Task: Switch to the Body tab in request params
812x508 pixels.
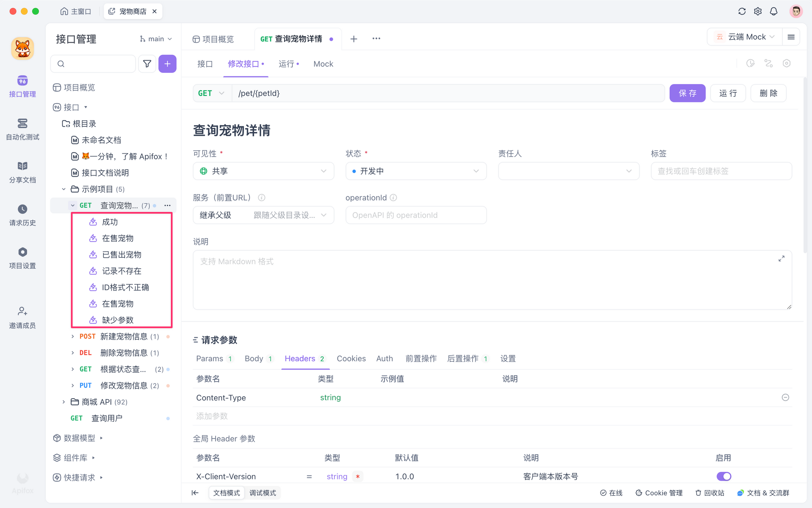Action: 254,358
